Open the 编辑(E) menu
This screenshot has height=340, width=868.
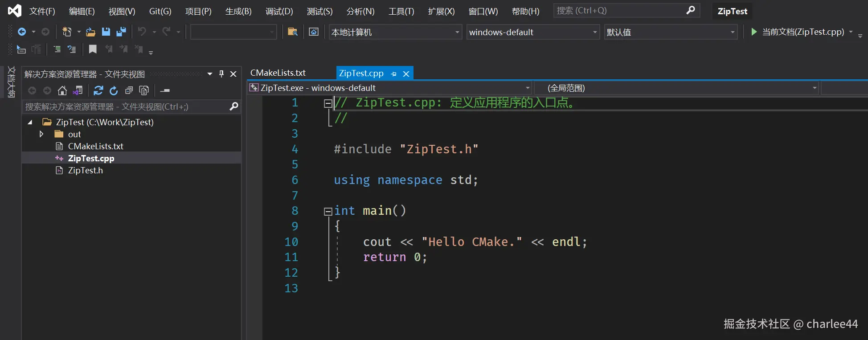tap(82, 11)
